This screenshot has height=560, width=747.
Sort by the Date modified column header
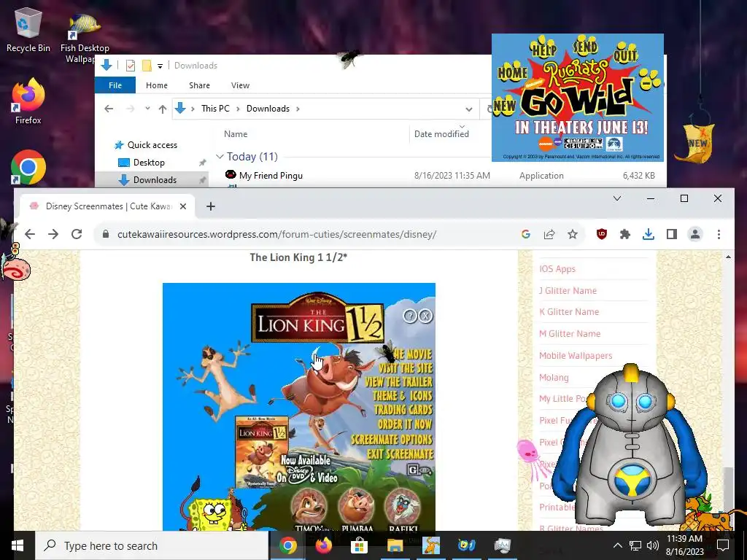(441, 134)
